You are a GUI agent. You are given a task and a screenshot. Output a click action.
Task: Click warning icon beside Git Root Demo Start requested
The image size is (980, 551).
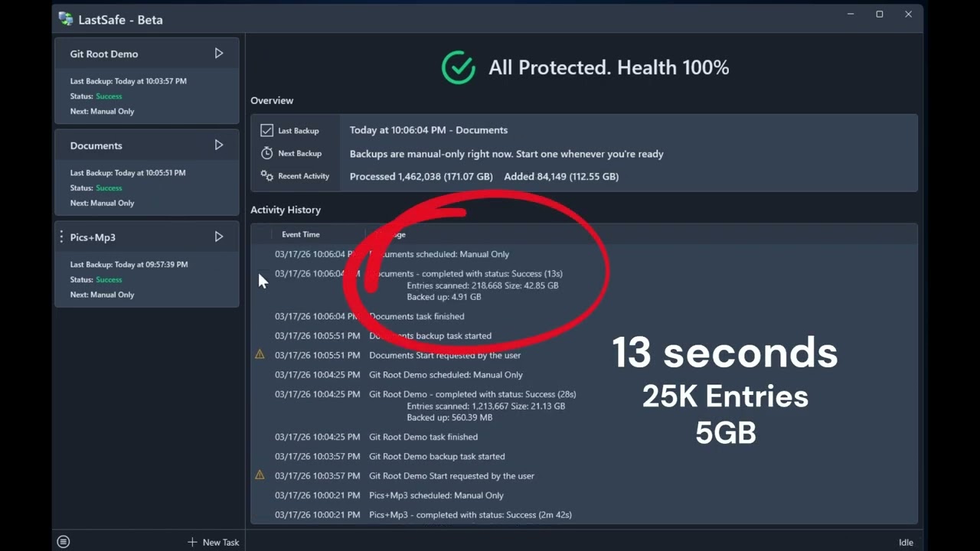(x=260, y=475)
